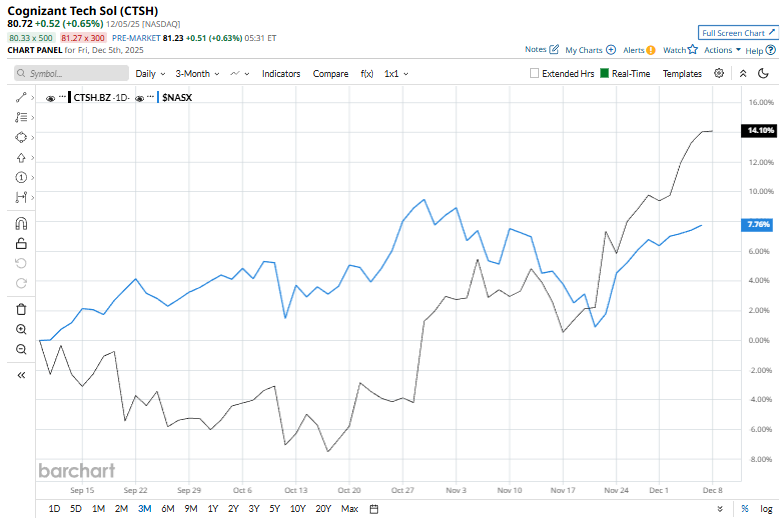Screen dimensions: 782x521
Task: Open the Templates menu
Action: 682,74
